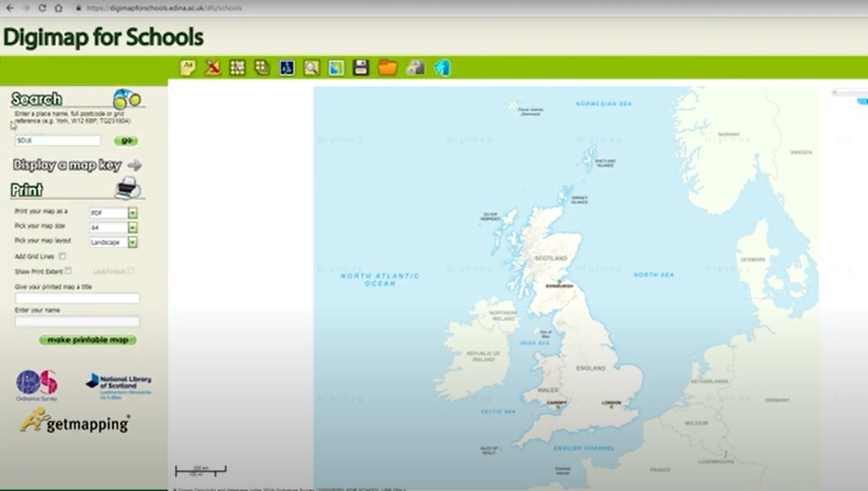This screenshot has height=491, width=868.
Task: Click the browser forward arrow
Action: [26, 8]
